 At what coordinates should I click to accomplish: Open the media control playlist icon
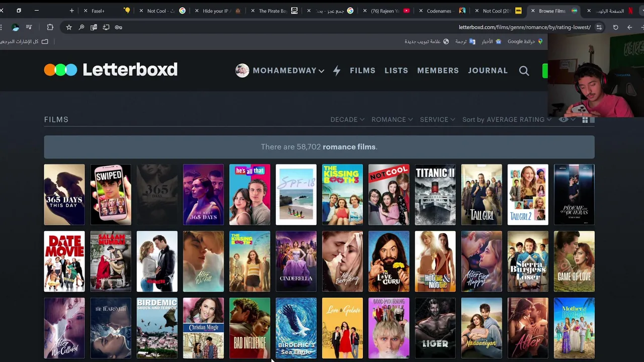(29, 27)
